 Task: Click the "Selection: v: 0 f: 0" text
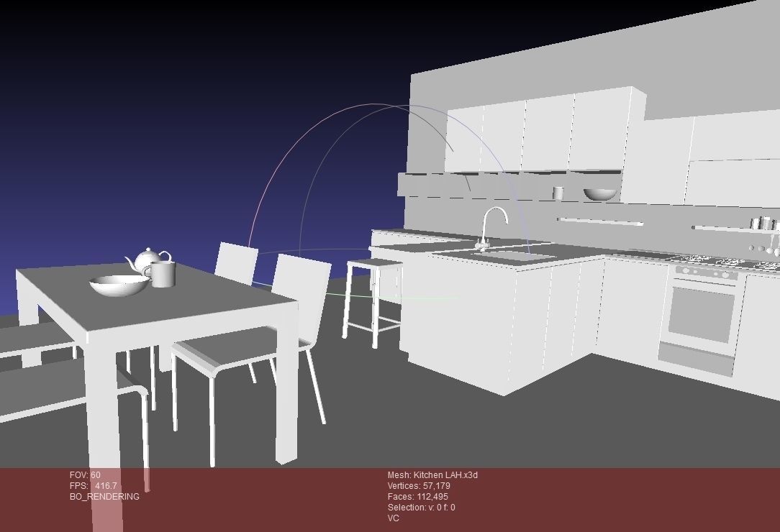point(422,508)
